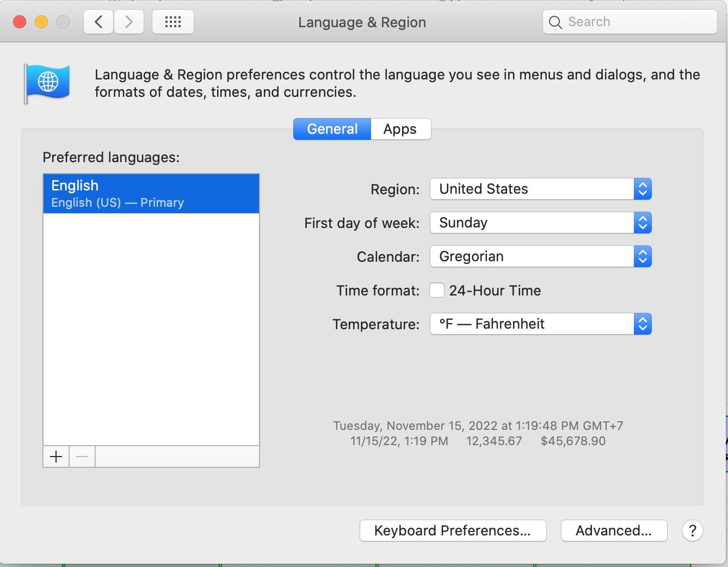Click the sample currency $45,678.90

(573, 441)
